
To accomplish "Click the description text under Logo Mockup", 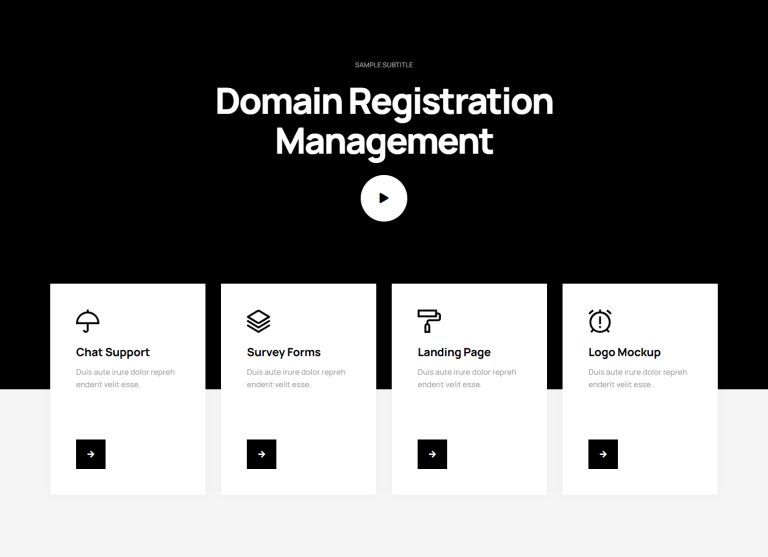I will [638, 378].
